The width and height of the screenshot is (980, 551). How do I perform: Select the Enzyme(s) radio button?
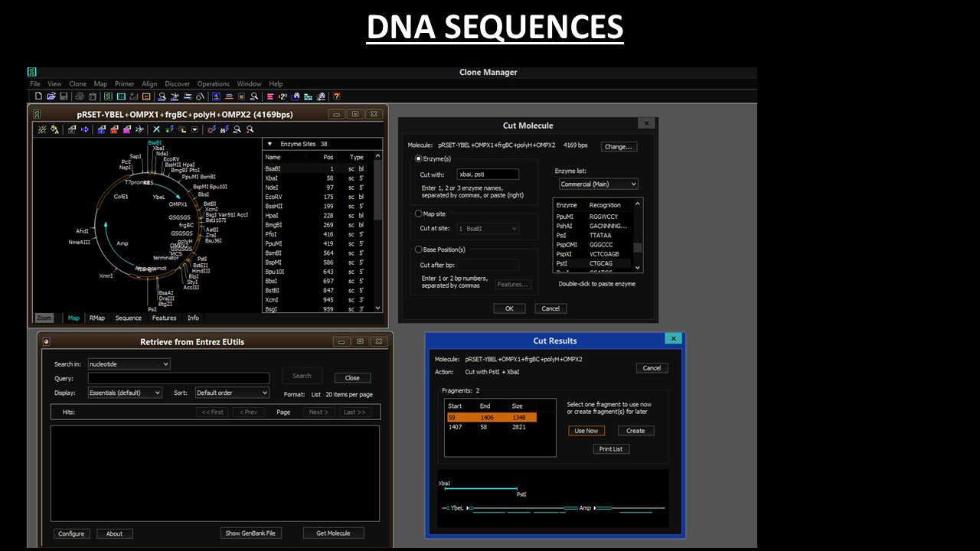coord(418,158)
